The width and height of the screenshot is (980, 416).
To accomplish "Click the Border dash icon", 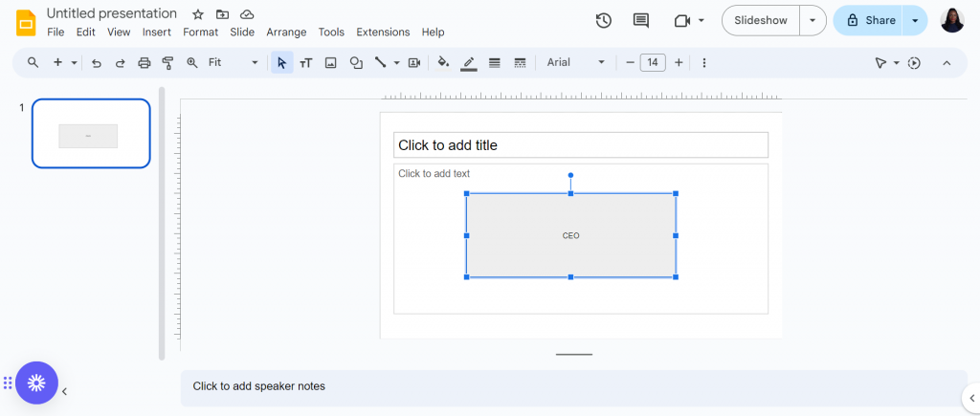I will pos(520,62).
